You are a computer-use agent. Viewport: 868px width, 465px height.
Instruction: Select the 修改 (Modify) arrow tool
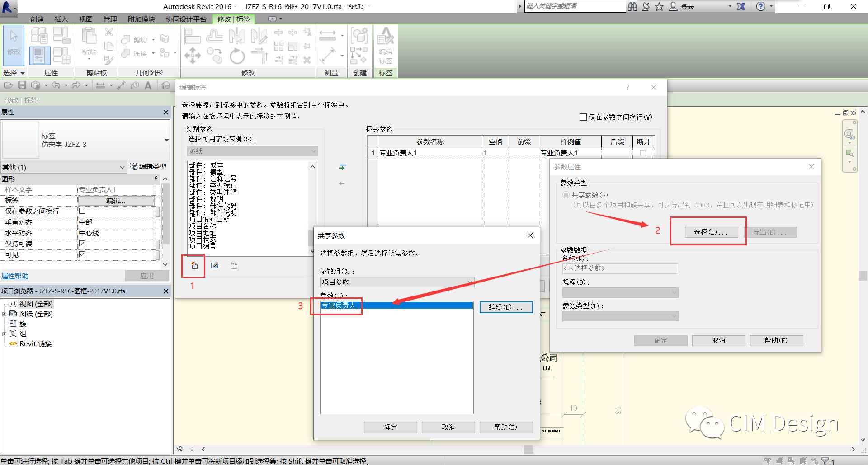14,45
